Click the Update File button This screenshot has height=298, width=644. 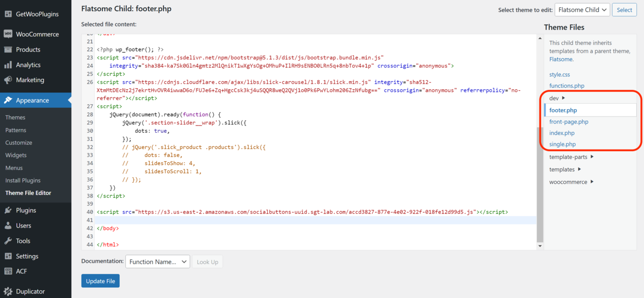point(100,280)
